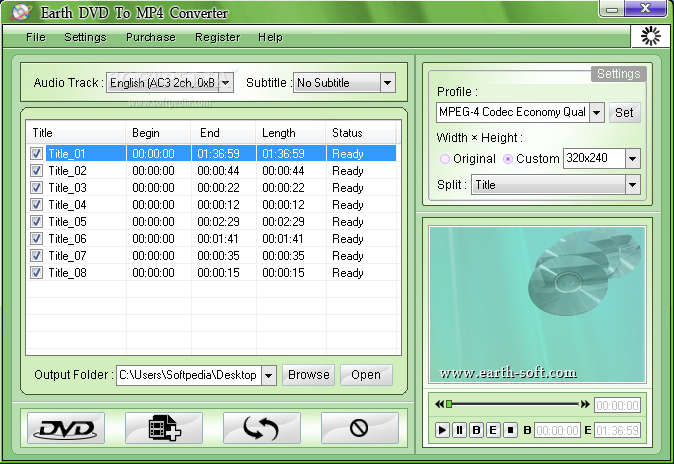
Task: Click the Browse button
Action: [309, 375]
